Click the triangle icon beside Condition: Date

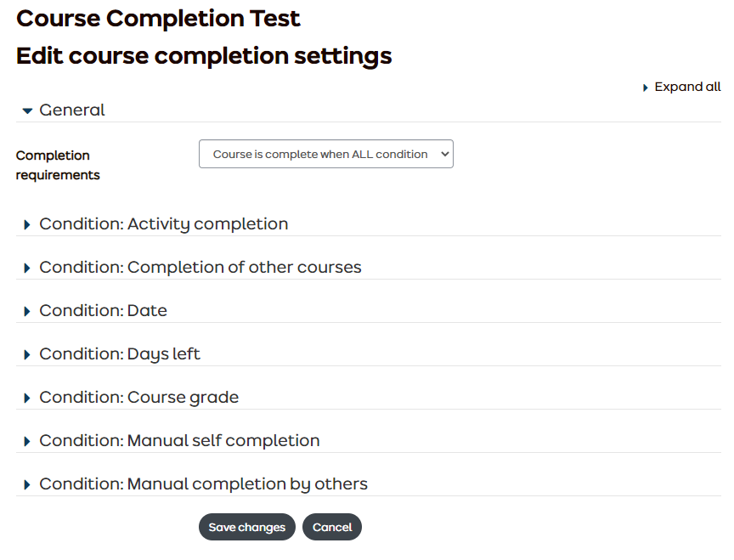(26, 310)
